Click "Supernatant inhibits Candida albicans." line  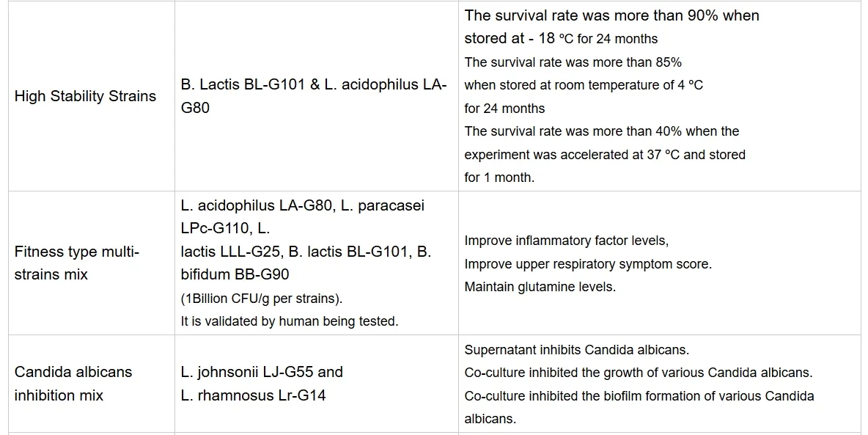click(x=576, y=350)
